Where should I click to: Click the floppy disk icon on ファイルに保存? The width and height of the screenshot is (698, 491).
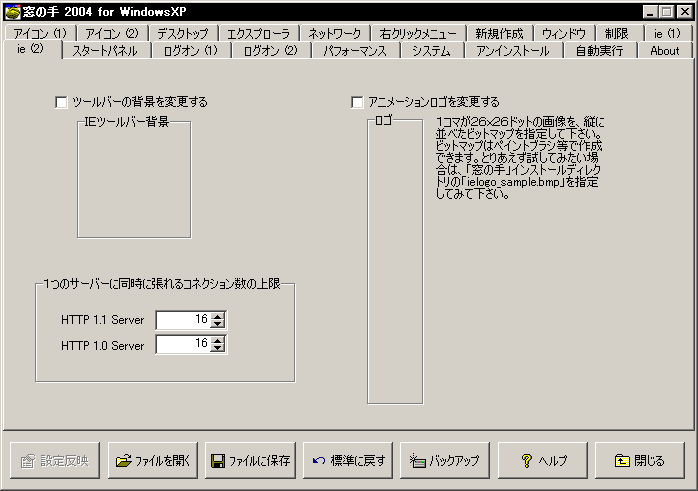point(217,461)
